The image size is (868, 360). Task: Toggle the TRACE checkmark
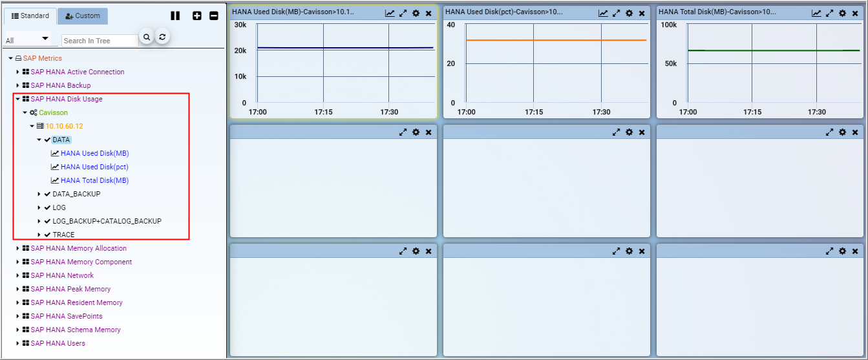[47, 235]
